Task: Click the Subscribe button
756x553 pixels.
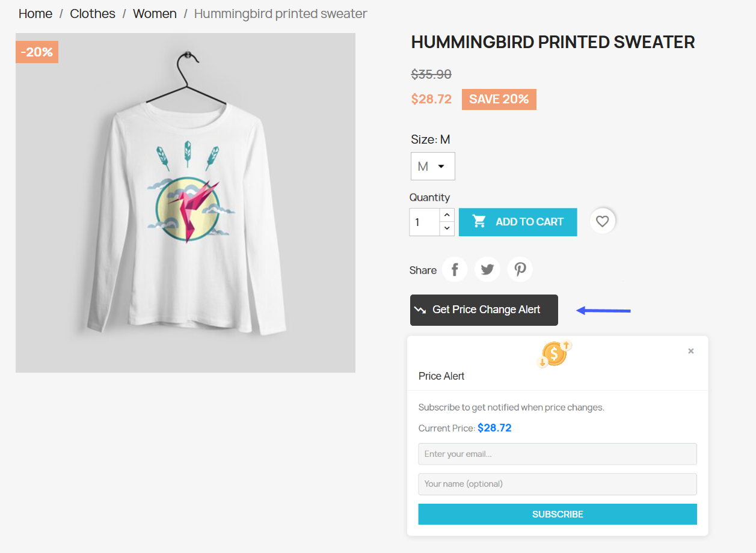Action: point(558,515)
